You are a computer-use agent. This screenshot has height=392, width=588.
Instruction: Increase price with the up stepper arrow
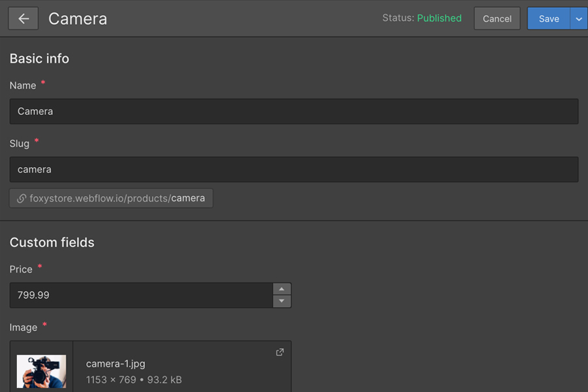tap(282, 289)
